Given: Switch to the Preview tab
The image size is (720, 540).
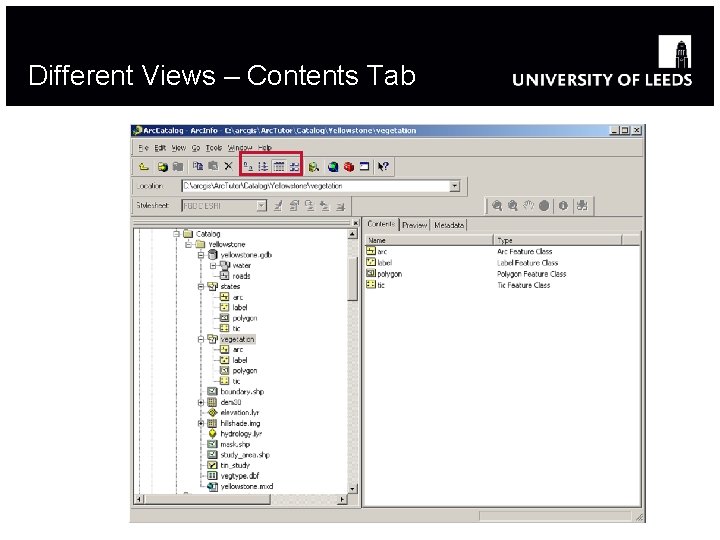Looking at the screenshot, I should coord(415,225).
